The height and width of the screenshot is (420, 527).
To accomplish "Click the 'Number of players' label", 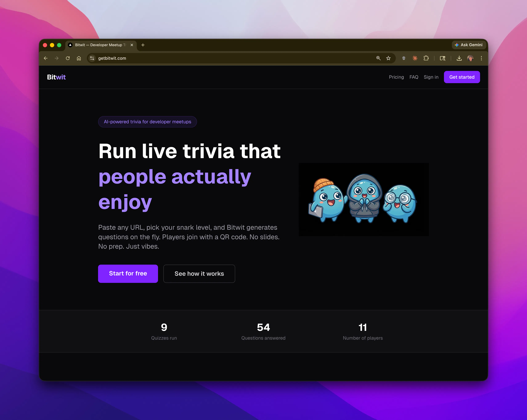I will [363, 338].
